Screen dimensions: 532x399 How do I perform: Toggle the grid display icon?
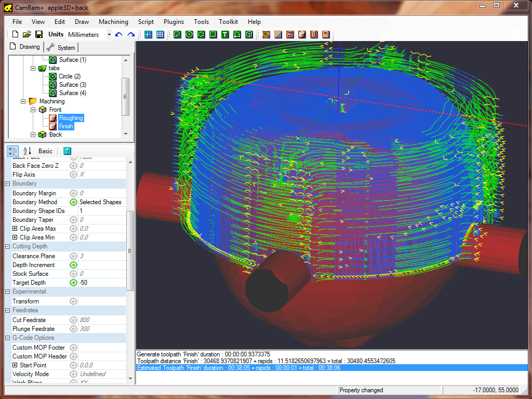(161, 34)
